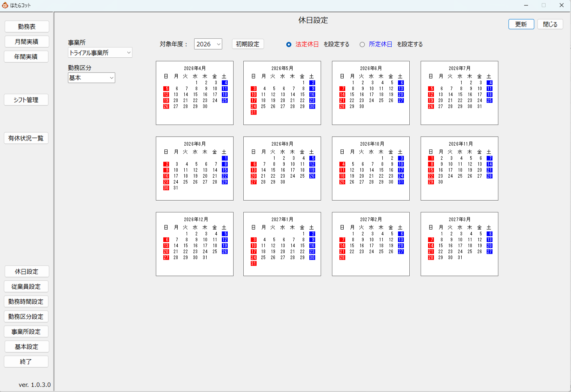Open 従業員設定 from the sidebar
571x392 pixels.
[x=26, y=287]
